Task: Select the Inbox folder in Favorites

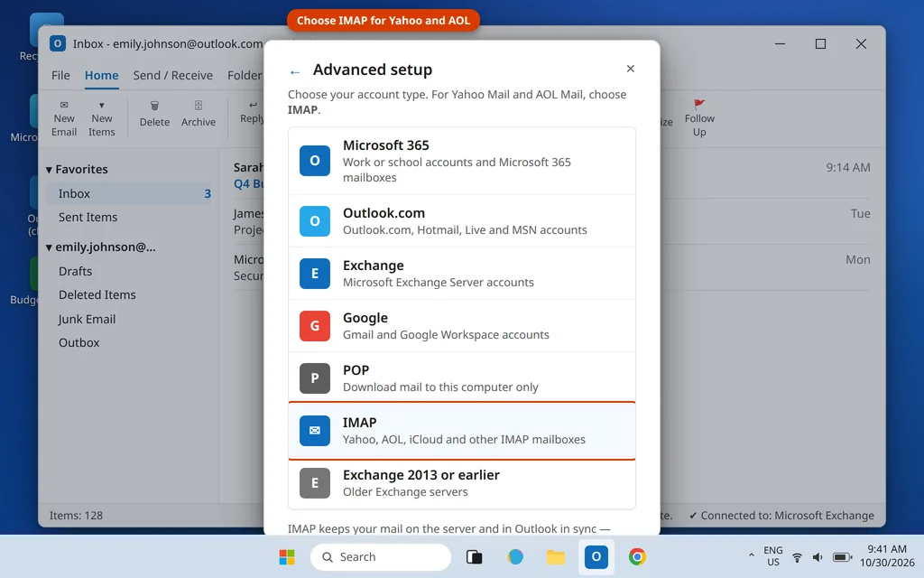Action: (x=128, y=193)
